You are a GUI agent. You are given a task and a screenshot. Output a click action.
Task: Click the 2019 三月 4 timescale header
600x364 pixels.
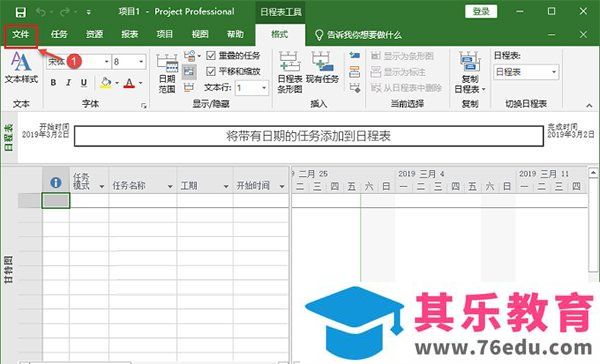[x=421, y=174]
